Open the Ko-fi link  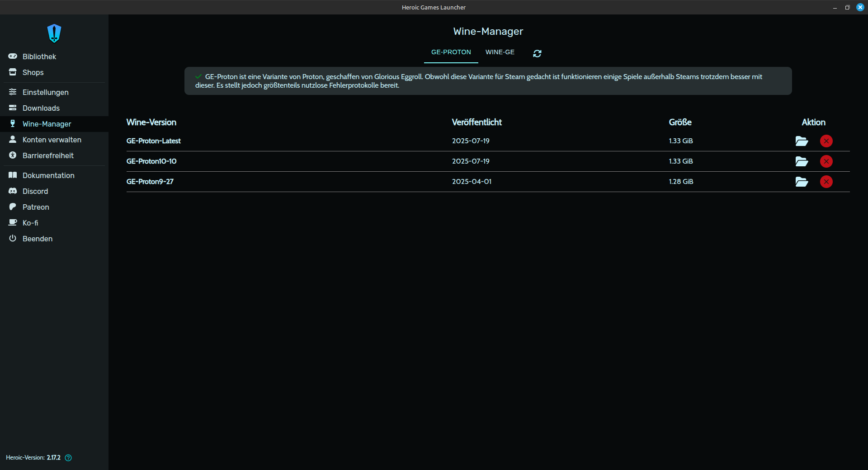pos(54,223)
